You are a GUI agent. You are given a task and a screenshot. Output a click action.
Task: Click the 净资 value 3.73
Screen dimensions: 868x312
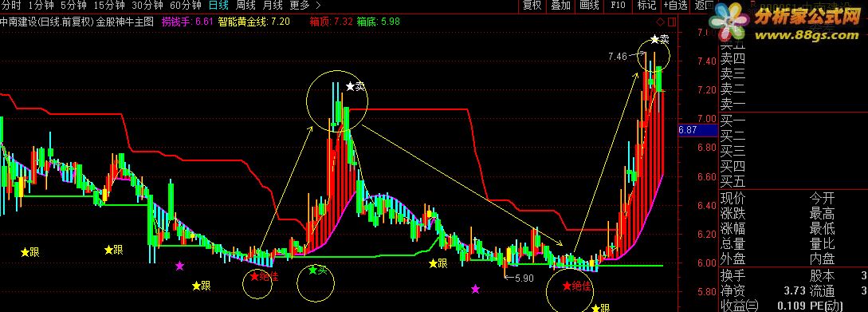coord(795,291)
